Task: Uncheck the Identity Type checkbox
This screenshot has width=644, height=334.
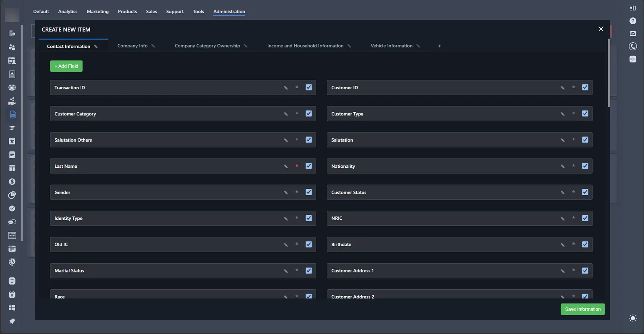Action: tap(309, 218)
